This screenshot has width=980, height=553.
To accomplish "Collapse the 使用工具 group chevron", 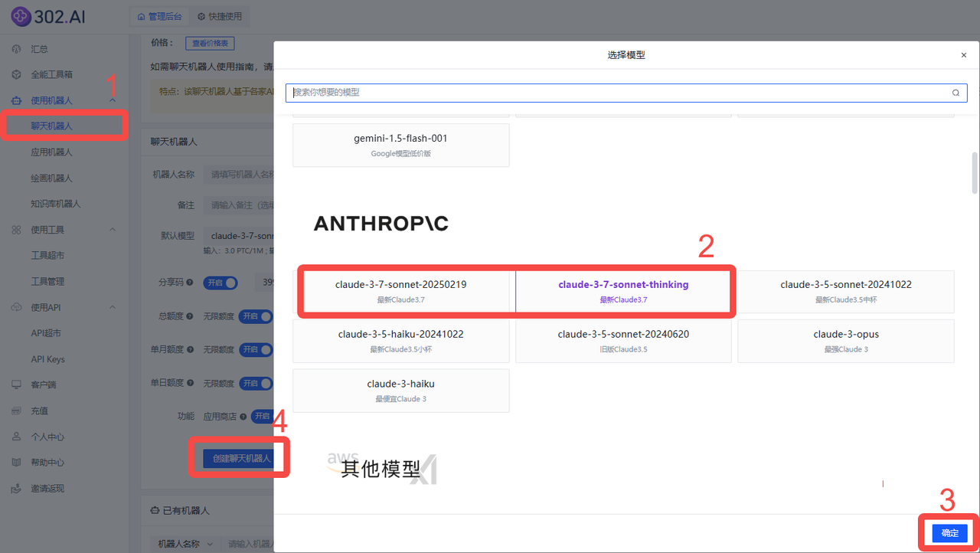I will [x=113, y=230].
